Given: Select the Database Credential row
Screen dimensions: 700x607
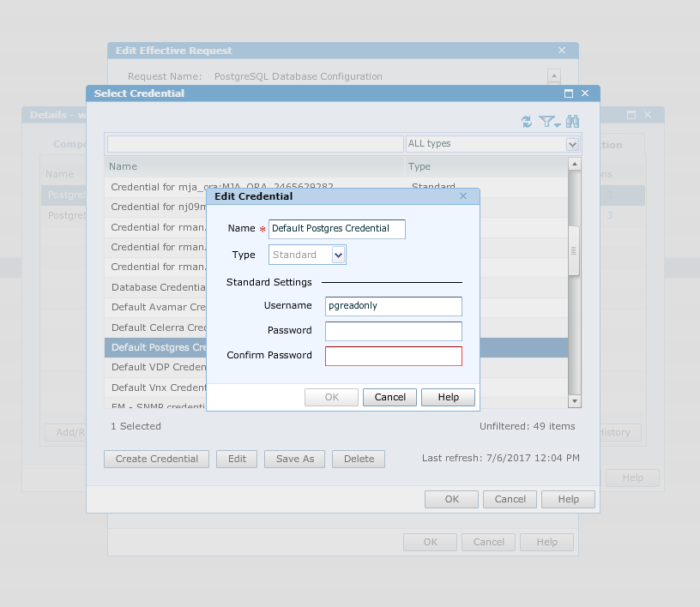Looking at the screenshot, I should tap(154, 287).
